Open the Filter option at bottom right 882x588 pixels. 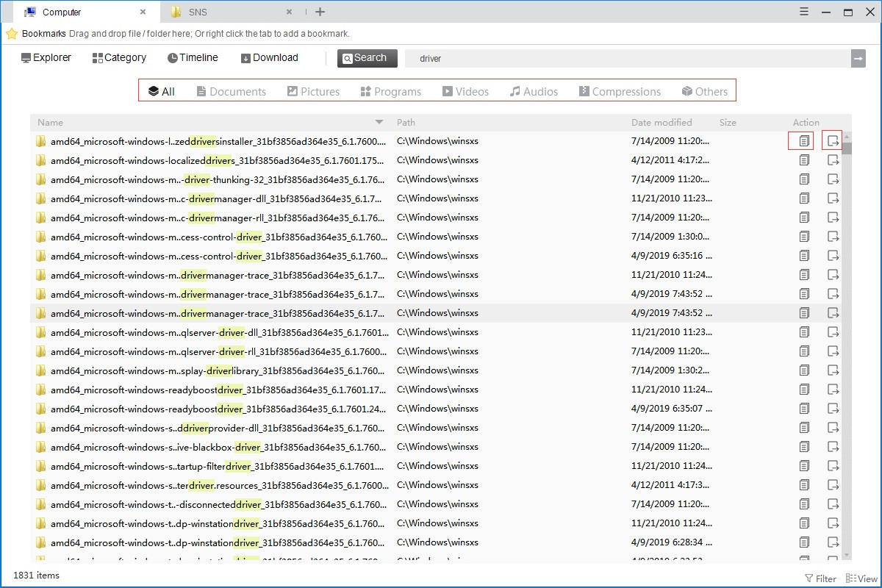pyautogui.click(x=821, y=578)
